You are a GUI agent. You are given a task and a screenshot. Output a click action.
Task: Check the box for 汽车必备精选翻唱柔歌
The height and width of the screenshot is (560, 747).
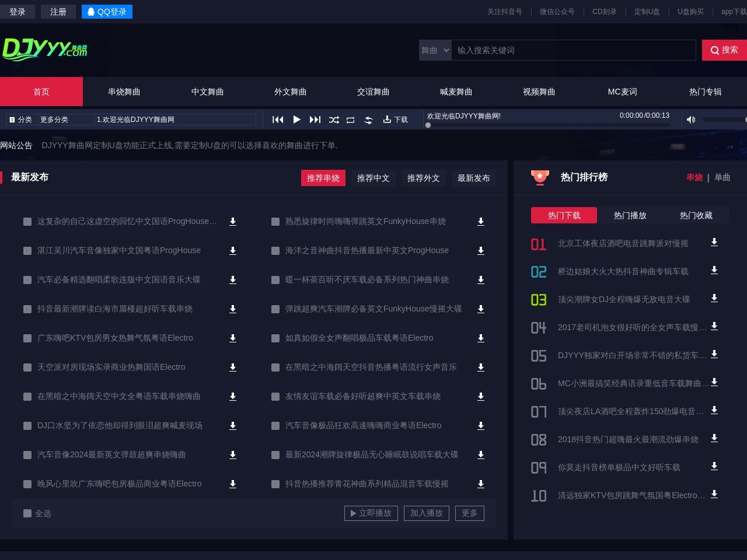(27, 280)
